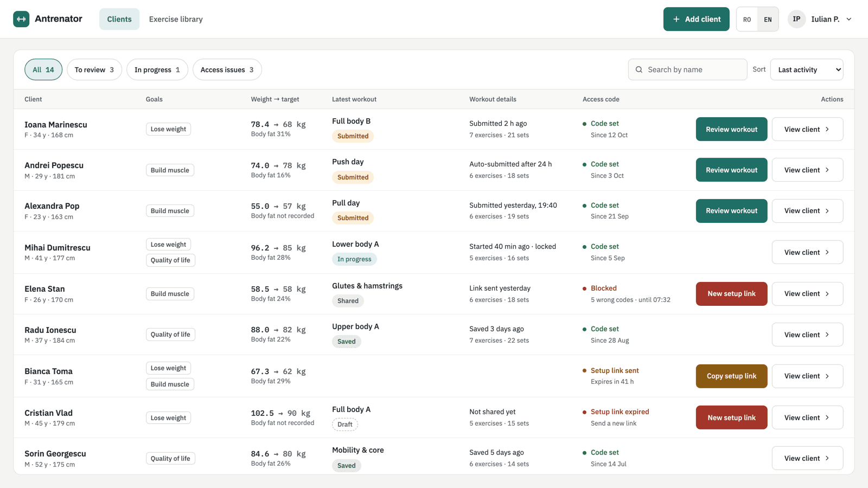Screen dimensions: 868x488
Task: Click the Draft badge for Full body A
Action: click(345, 425)
